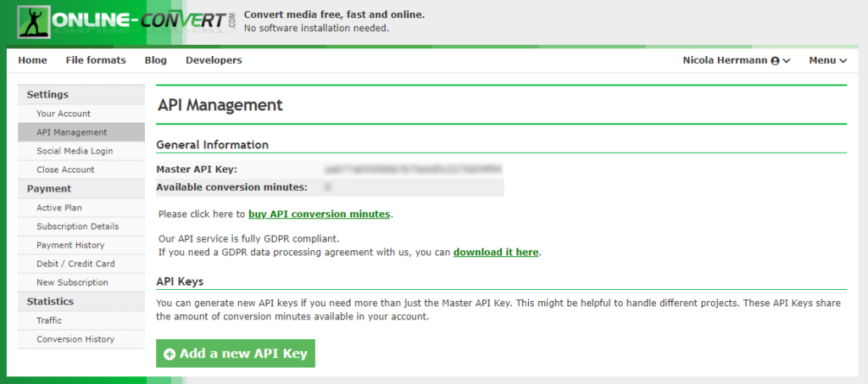
Task: Expand the Menu dropdown
Action: (x=827, y=60)
